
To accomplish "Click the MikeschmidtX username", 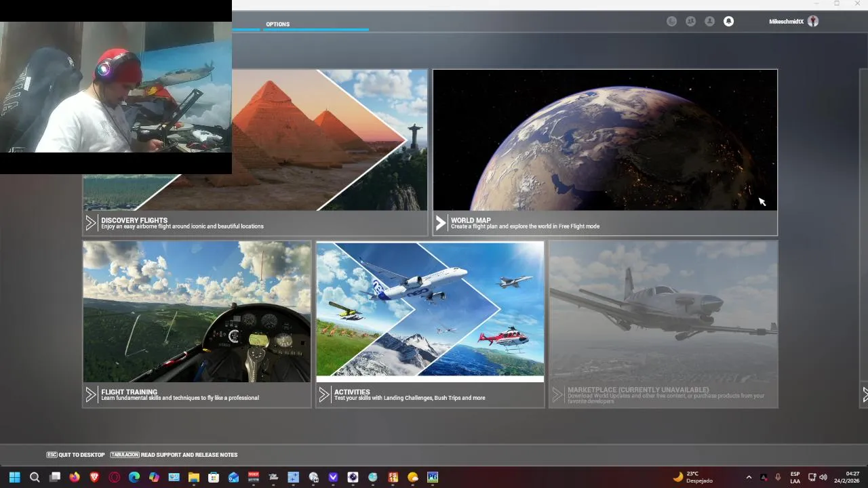I will (x=786, y=22).
